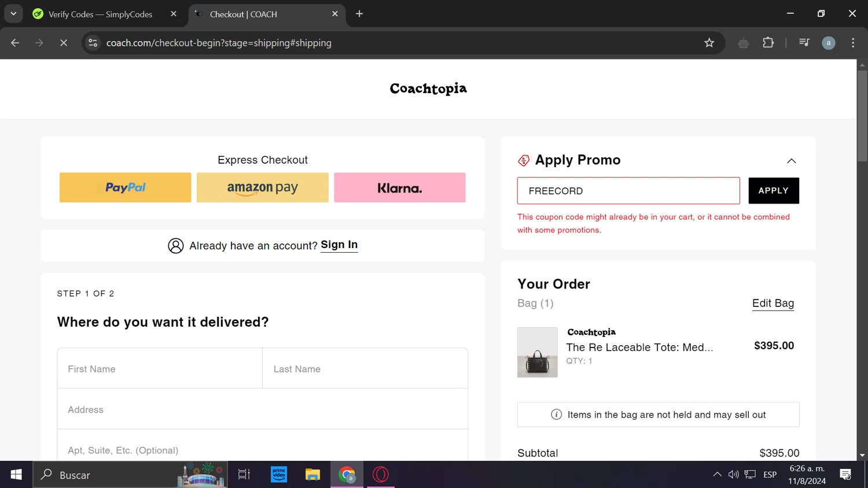Click the promo tag icon beside Apply Promo
The width and height of the screenshot is (868, 488).
(x=524, y=161)
